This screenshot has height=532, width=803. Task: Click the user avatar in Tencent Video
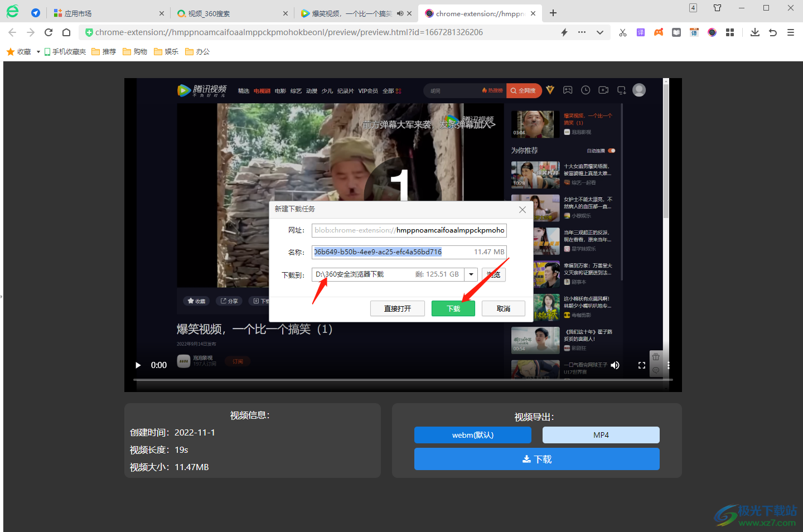click(639, 90)
